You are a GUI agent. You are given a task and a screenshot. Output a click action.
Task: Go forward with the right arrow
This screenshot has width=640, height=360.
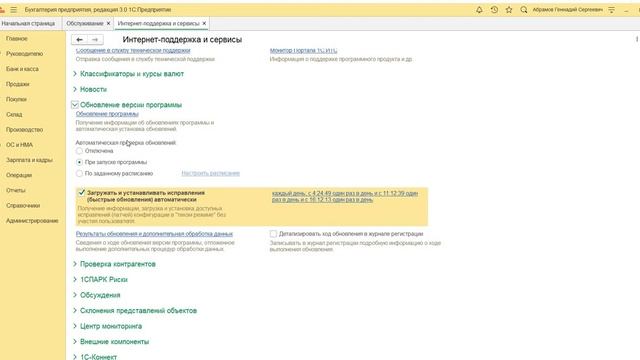pyautogui.click(x=95, y=40)
